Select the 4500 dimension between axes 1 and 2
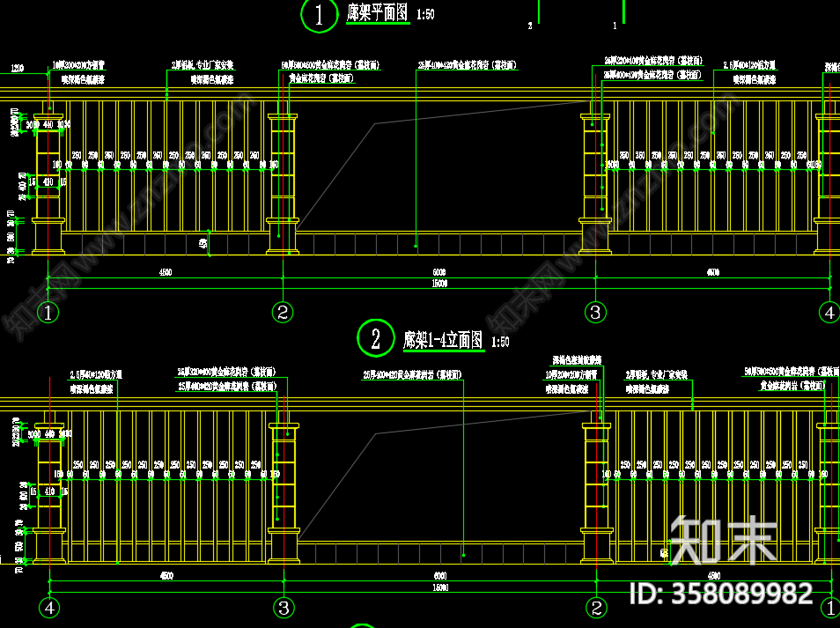 (166, 271)
